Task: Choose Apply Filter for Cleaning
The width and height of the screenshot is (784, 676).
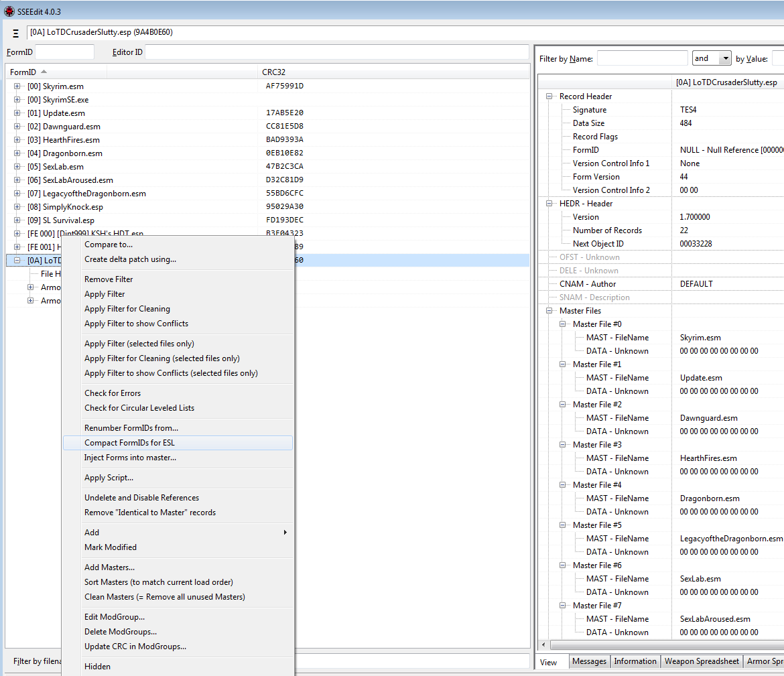Action: (x=178, y=309)
